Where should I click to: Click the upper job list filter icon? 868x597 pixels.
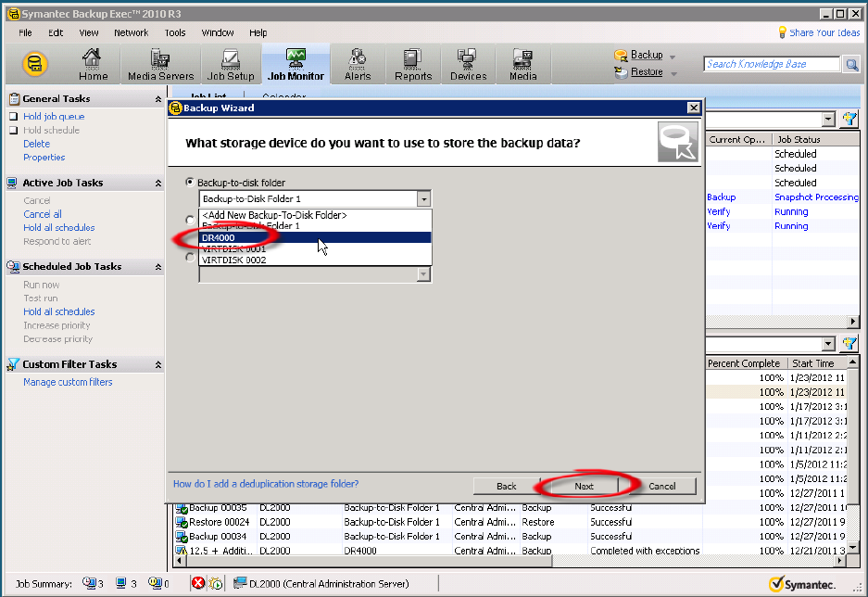[x=849, y=119]
